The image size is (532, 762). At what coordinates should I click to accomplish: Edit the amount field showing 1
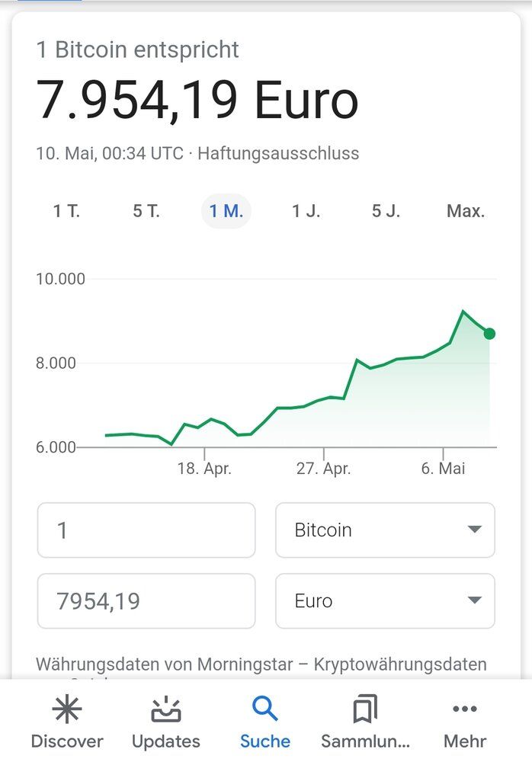(x=146, y=530)
